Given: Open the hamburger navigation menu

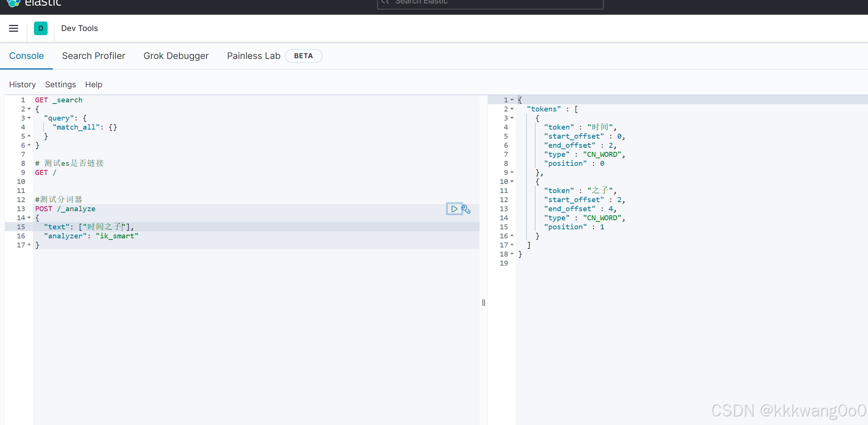Looking at the screenshot, I should point(14,28).
